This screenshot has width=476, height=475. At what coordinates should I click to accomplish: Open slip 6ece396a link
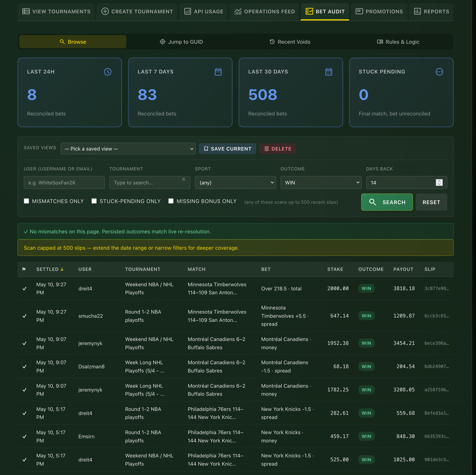(436, 343)
